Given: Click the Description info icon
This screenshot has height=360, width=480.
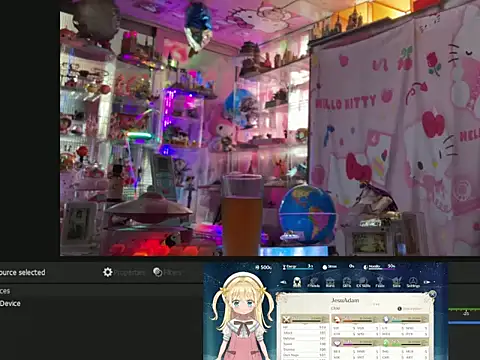Looking at the screenshot, I should point(400,309).
